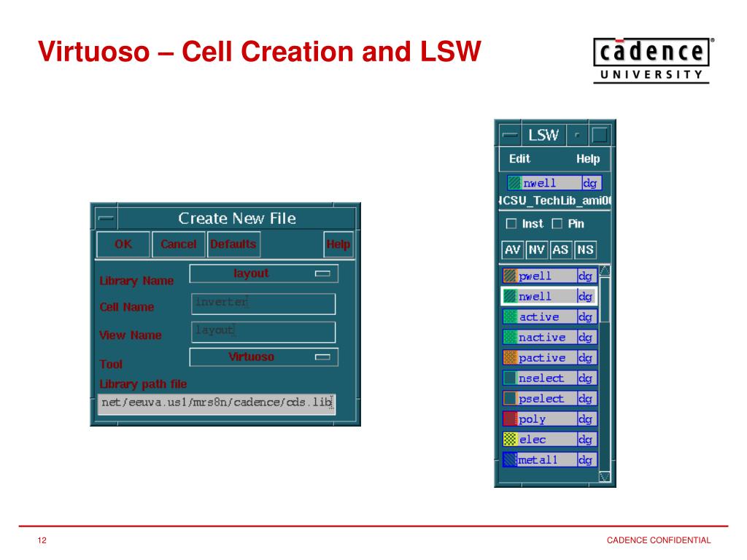Click the LSW maximize square button
Screen dimensions: 747x560
600,135
